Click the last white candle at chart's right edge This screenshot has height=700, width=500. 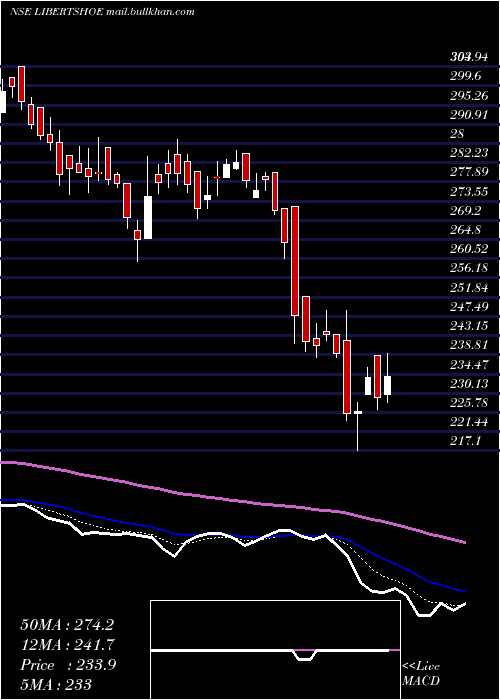pos(388,385)
